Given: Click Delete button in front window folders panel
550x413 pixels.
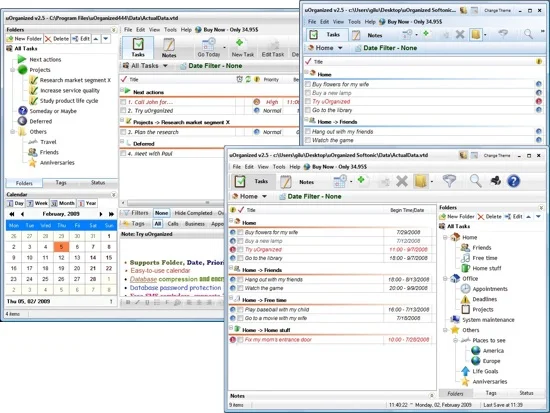Looking at the screenshot, I should pos(490,217).
